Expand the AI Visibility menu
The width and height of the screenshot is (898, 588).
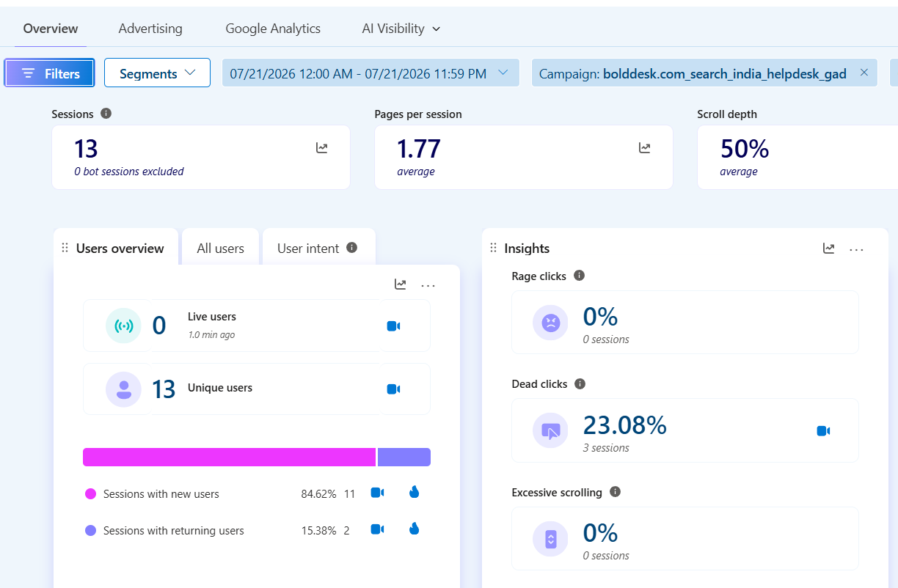tap(401, 29)
